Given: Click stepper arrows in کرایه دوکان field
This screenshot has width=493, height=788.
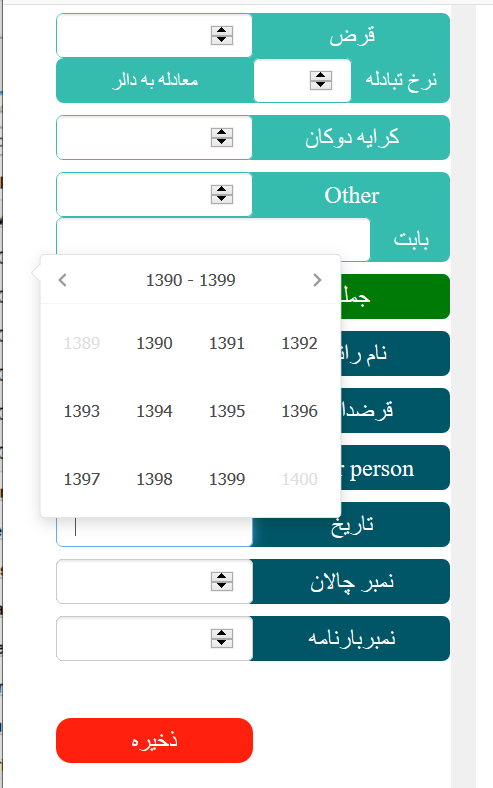Looking at the screenshot, I should coord(222,137).
